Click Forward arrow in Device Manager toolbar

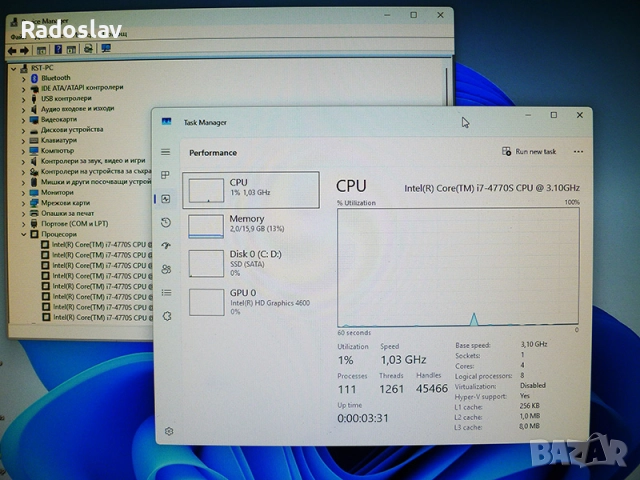tap(24, 51)
